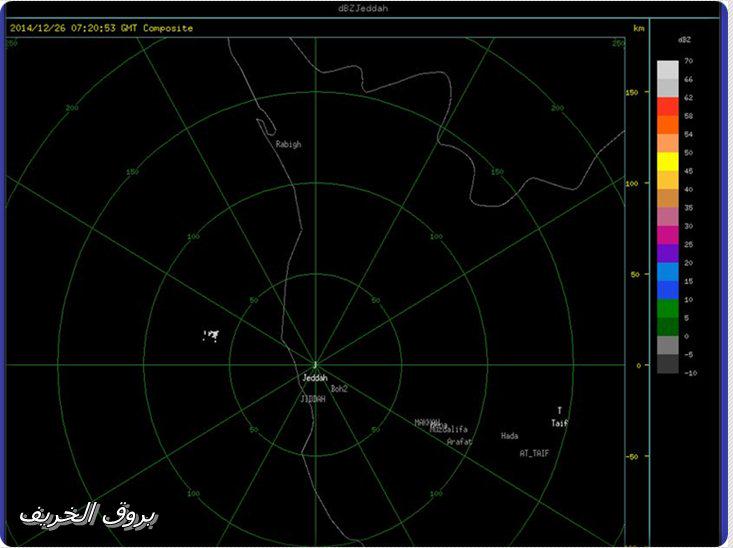Viewport: 733px width, 548px height.
Task: Select the "Arafat" location label
Action: (459, 442)
